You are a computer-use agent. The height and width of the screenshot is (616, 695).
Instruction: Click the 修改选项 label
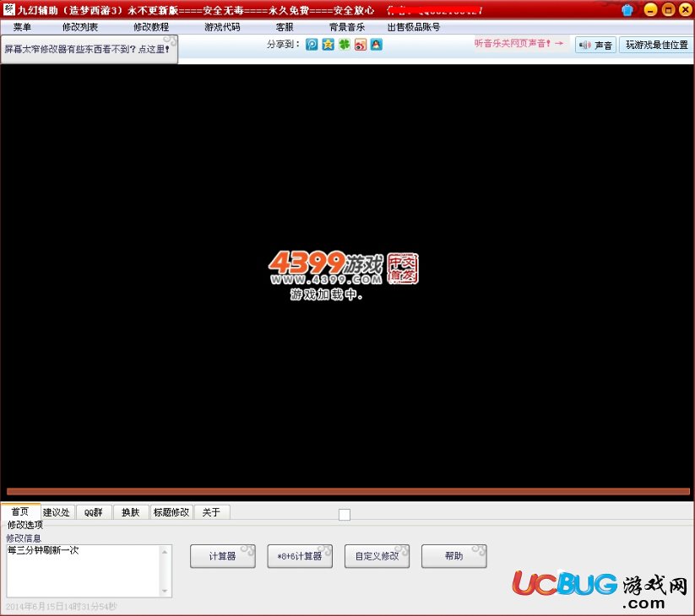[x=25, y=525]
